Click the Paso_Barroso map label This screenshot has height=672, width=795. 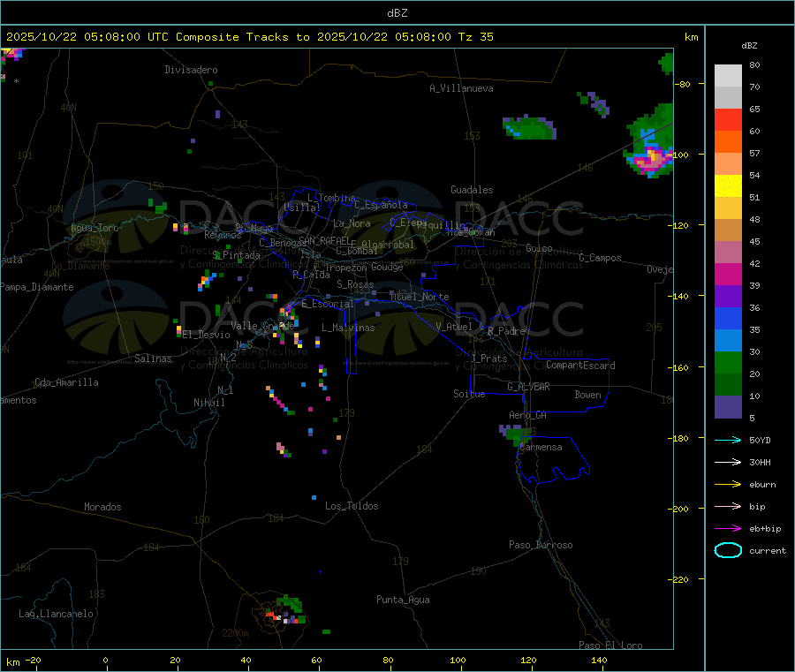click(541, 545)
